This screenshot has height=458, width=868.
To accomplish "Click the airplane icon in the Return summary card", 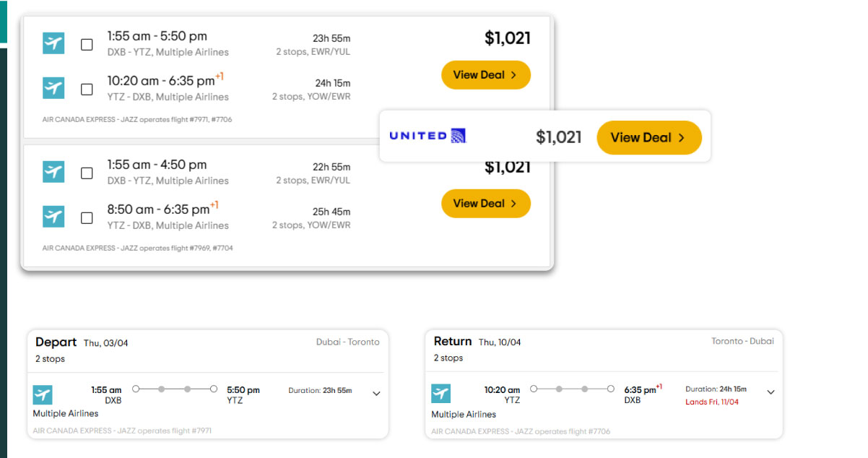I will click(x=441, y=394).
